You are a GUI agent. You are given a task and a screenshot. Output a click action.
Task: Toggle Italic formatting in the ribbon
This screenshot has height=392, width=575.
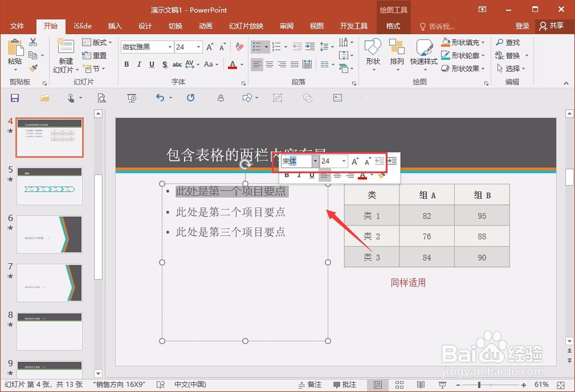138,65
